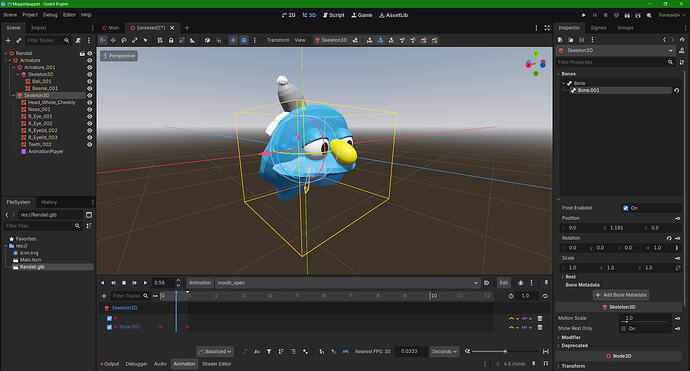Expand the Deprecated section

[x=574, y=345]
